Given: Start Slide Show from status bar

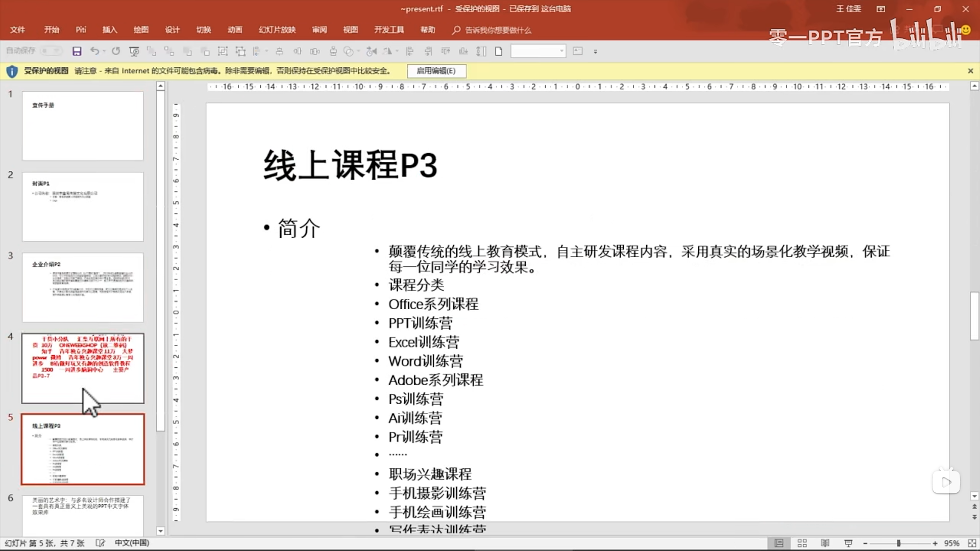Looking at the screenshot, I should [848, 543].
